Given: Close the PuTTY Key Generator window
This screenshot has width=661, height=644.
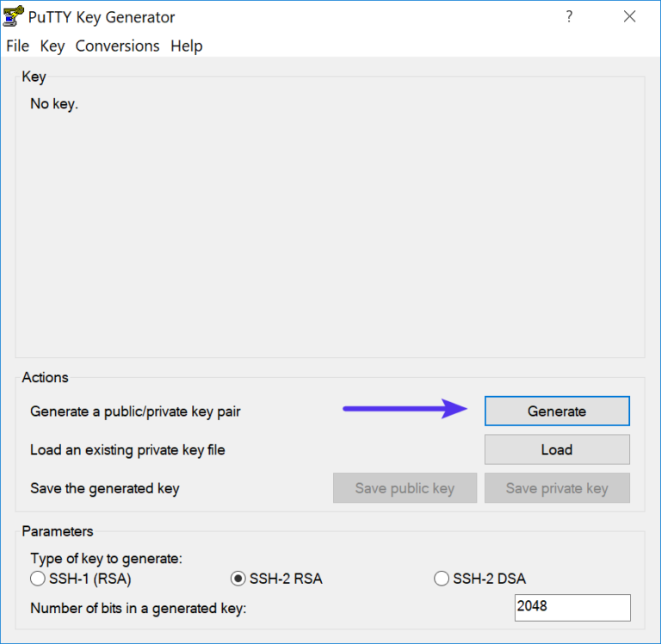Looking at the screenshot, I should click(630, 17).
